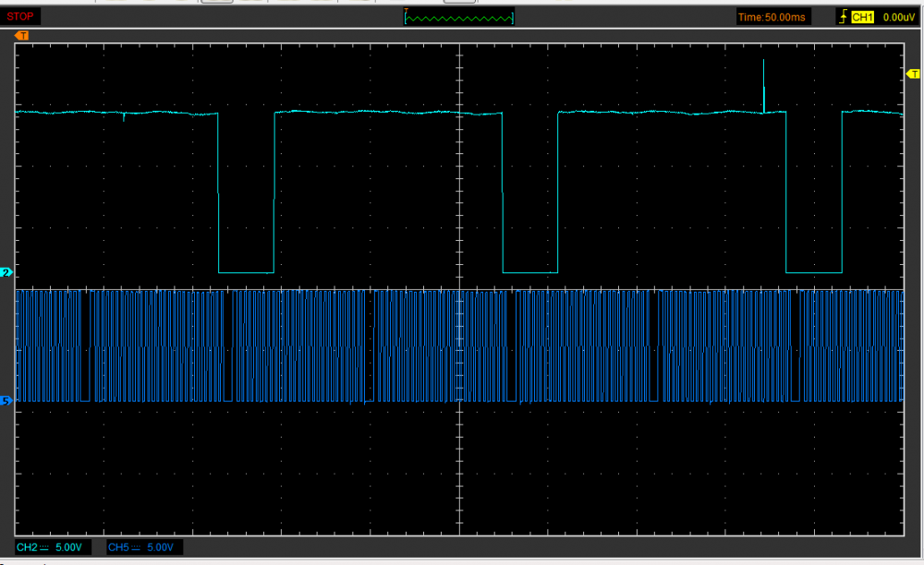Click the orange horizontal trigger position marker
The image size is (924, 565).
[x=22, y=35]
